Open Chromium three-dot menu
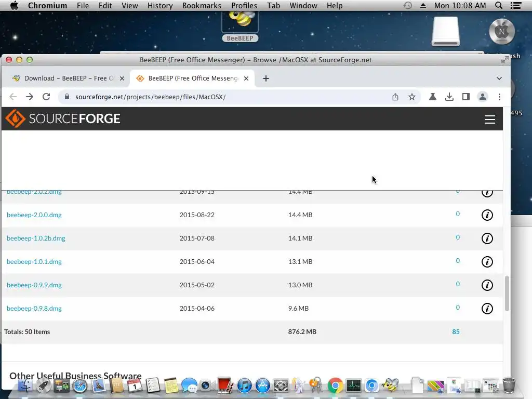Image resolution: width=532 pixels, height=399 pixels. pos(499,97)
